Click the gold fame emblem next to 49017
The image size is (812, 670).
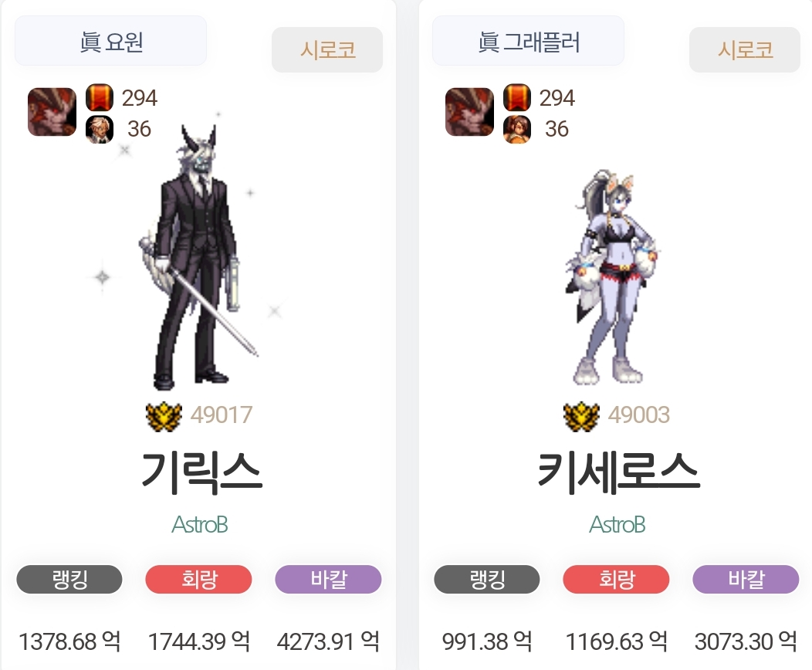coord(164,416)
